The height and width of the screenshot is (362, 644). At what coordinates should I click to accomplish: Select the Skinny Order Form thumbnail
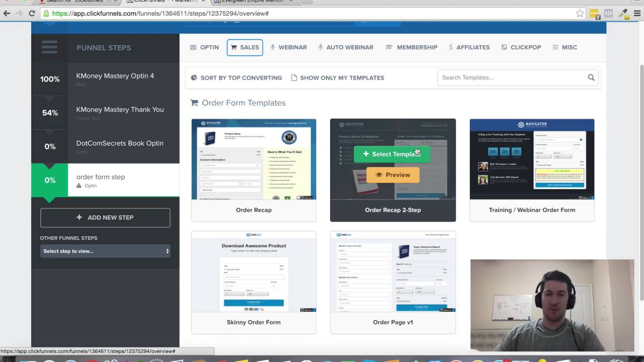254,271
